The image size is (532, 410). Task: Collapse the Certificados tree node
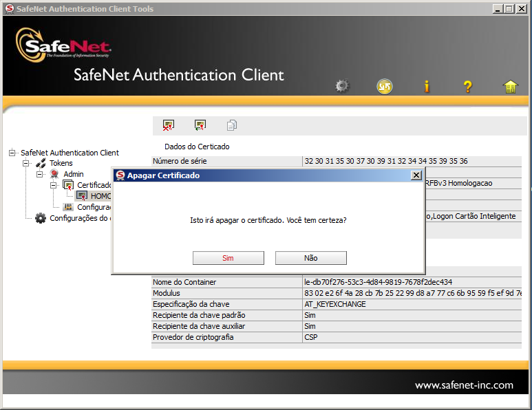(53, 186)
